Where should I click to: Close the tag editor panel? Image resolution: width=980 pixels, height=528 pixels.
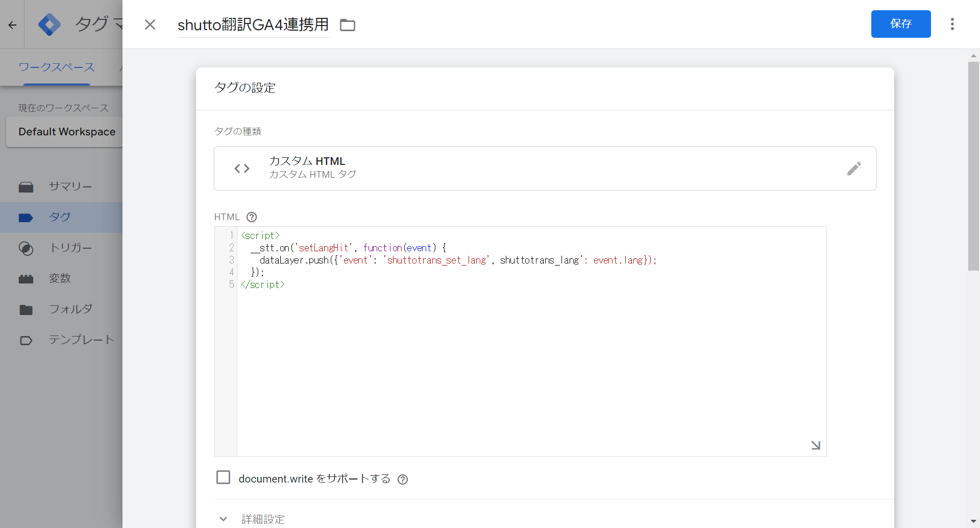tap(150, 25)
